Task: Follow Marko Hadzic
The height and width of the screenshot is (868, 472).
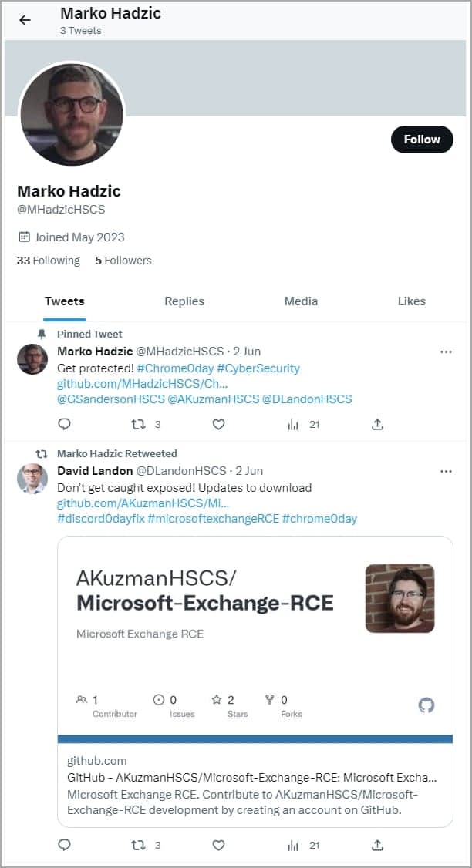Action: (422, 140)
